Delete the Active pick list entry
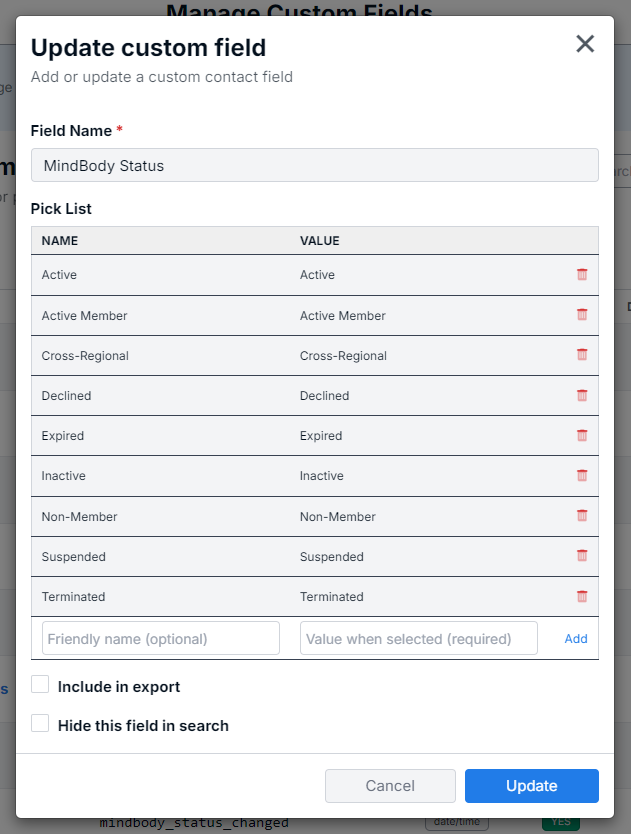This screenshot has width=631, height=834. (582, 275)
